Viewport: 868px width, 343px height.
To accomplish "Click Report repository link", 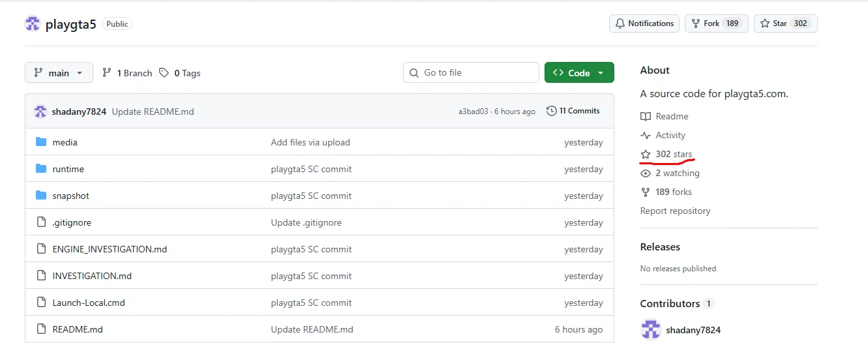I will point(675,211).
